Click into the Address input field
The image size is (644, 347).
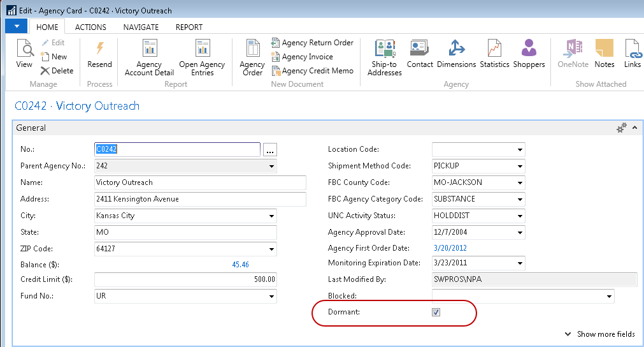coord(185,200)
